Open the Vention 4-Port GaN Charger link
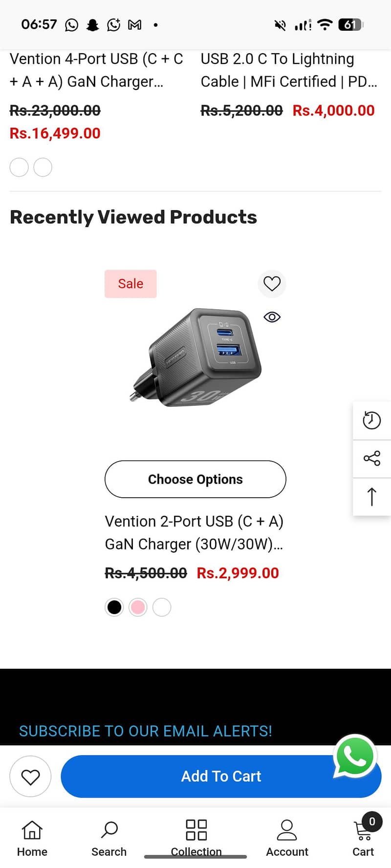The image size is (391, 868). pos(96,70)
